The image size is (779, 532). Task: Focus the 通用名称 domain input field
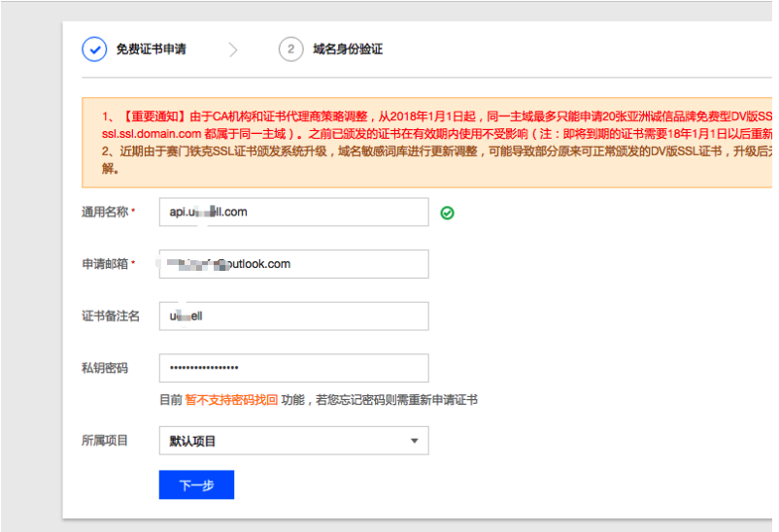(293, 212)
